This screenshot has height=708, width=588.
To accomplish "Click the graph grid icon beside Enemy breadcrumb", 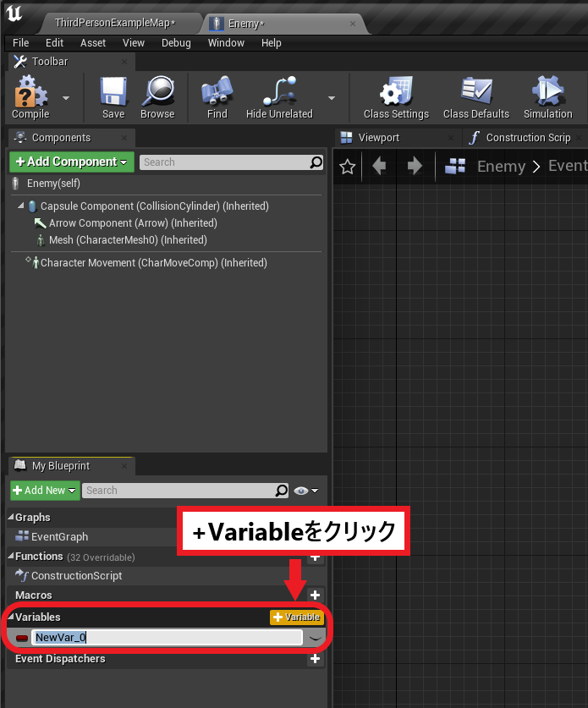I will pos(455,166).
